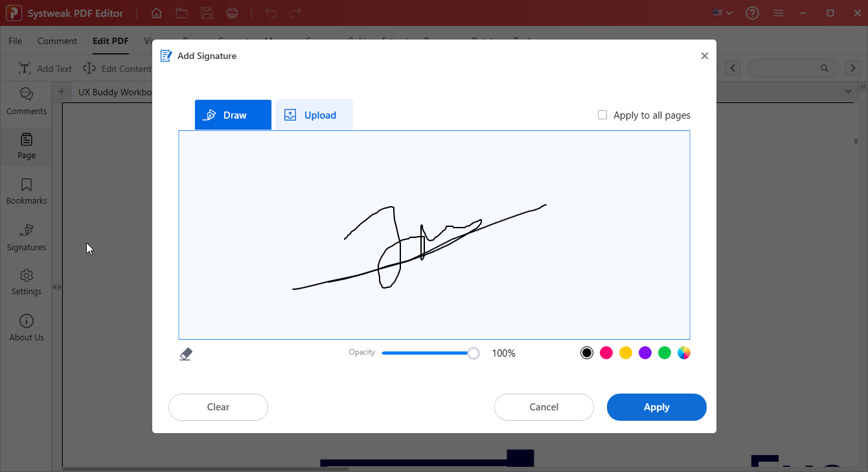Image resolution: width=868 pixels, height=472 pixels.
Task: Click the Home icon in the toolbar
Action: point(155,13)
